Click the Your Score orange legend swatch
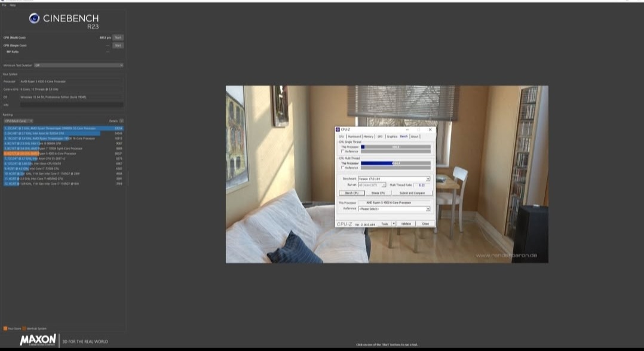 [5, 328]
